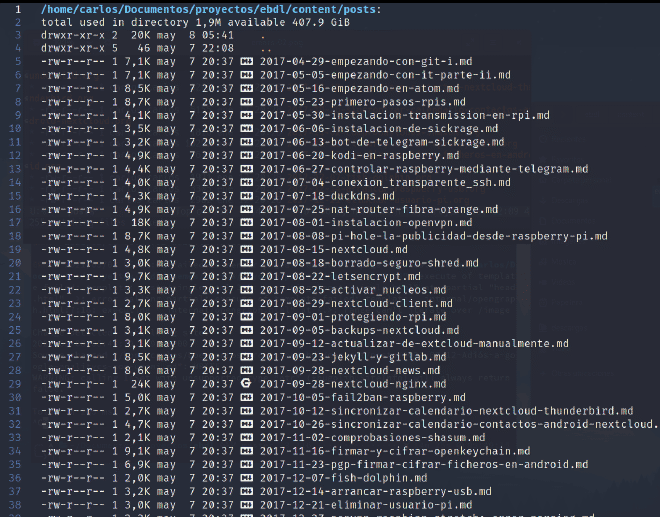The image size is (660, 517).
Task: Click the markdown icon beside 2017-07-18-duckdns.md
Action: (x=247, y=196)
